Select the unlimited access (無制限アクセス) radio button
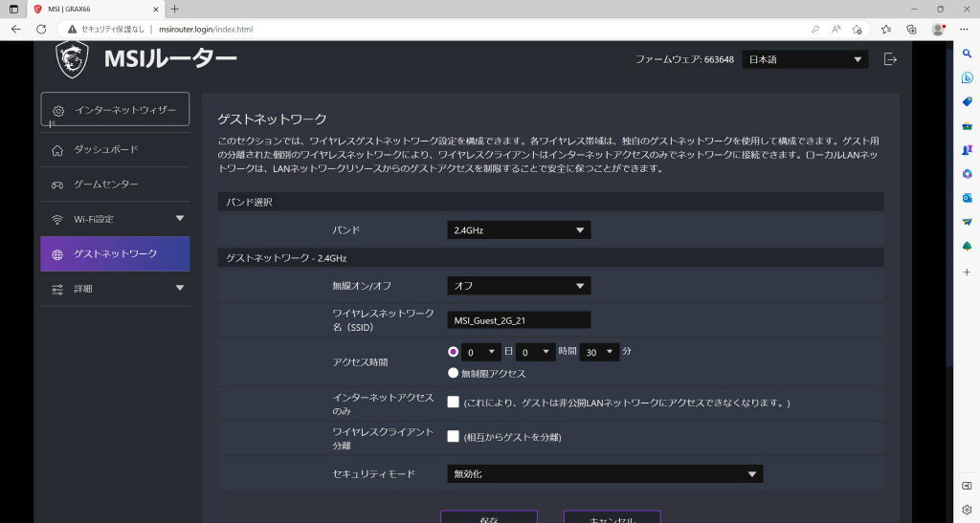Viewport: 980px width, 523px height. (453, 373)
